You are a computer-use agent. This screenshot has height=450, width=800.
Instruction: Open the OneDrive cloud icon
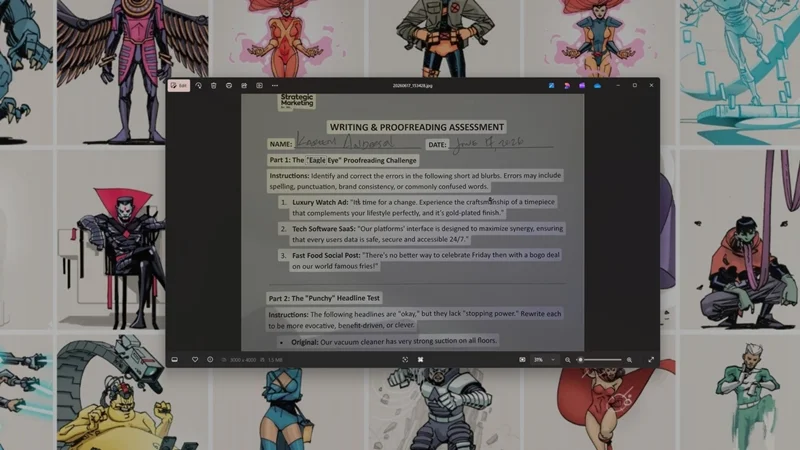click(x=597, y=86)
